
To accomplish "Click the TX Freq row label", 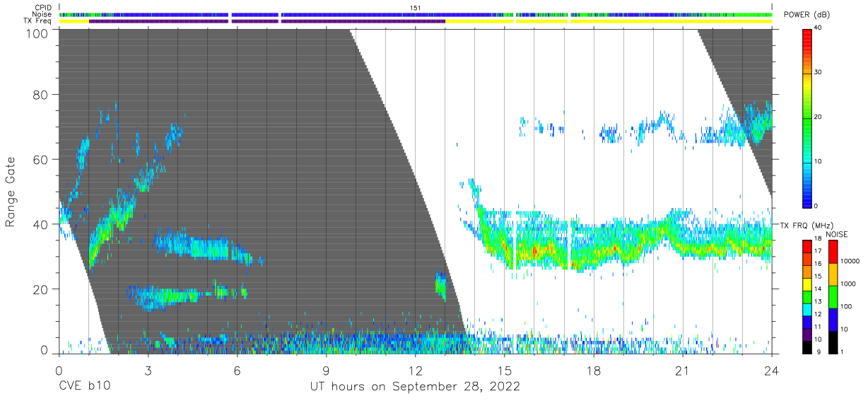I will [x=38, y=21].
